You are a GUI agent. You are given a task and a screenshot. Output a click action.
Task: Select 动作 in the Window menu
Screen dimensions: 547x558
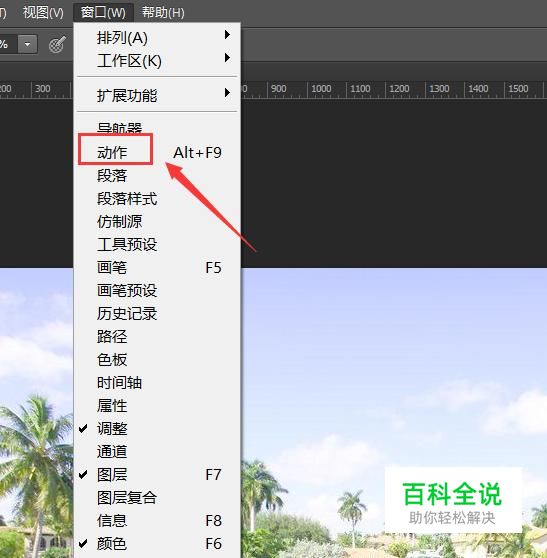[157, 153]
